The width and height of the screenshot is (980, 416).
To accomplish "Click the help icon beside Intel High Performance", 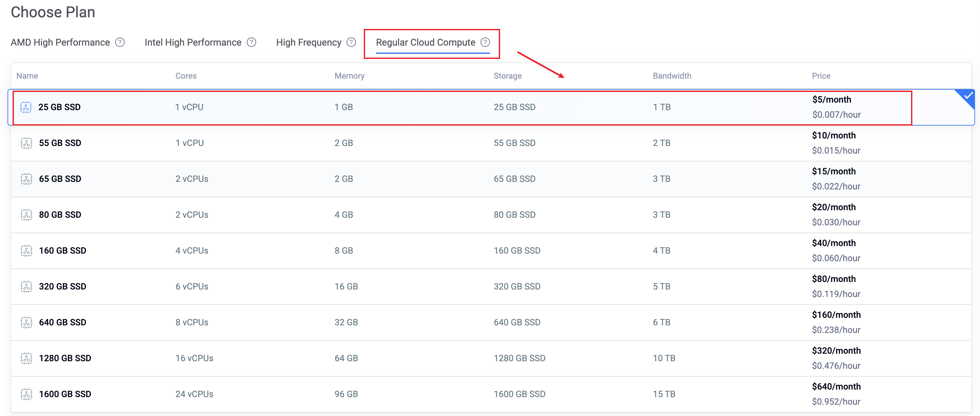I will tap(251, 42).
